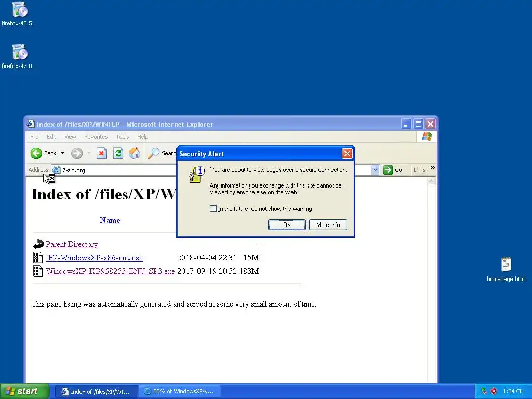Click the '15M' file size text

pos(251,258)
